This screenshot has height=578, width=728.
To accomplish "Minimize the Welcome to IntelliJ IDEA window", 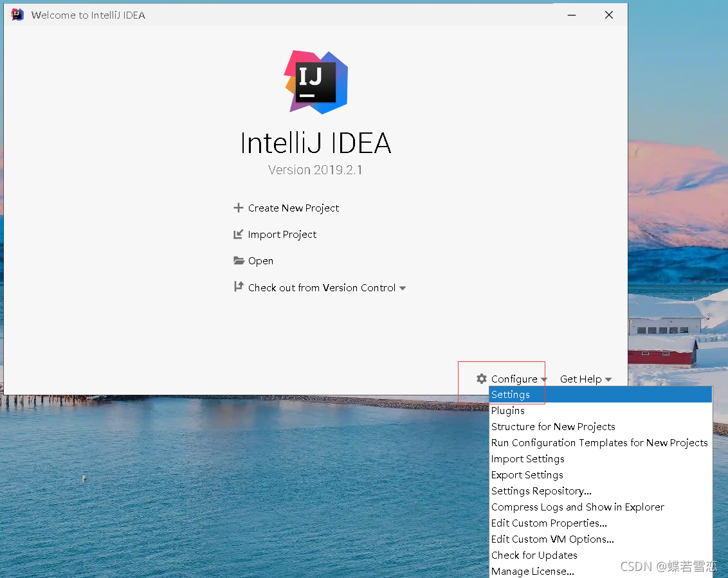I will 572,15.
